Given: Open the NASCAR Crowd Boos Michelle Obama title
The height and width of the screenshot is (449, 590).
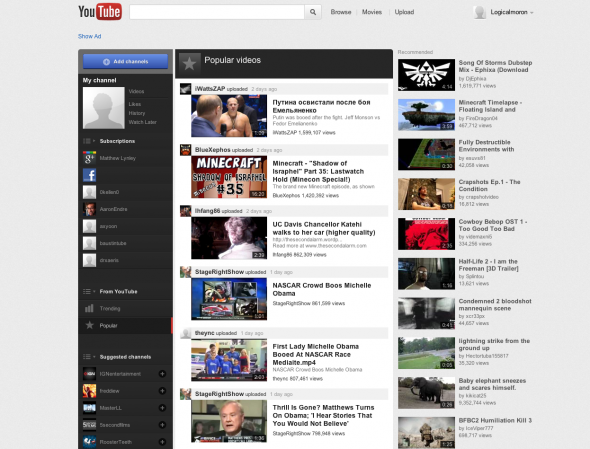Looking at the screenshot, I should point(322,289).
